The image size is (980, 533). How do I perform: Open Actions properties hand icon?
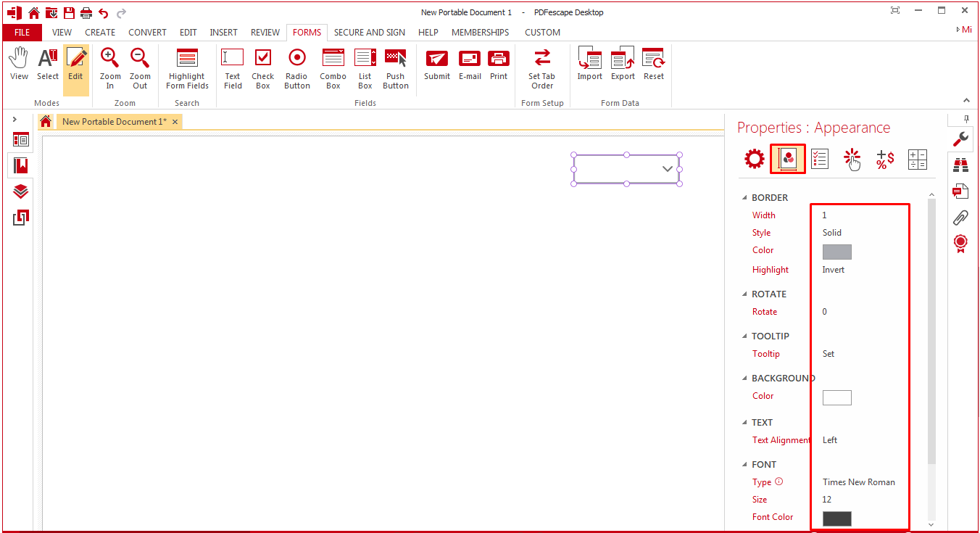click(852, 160)
